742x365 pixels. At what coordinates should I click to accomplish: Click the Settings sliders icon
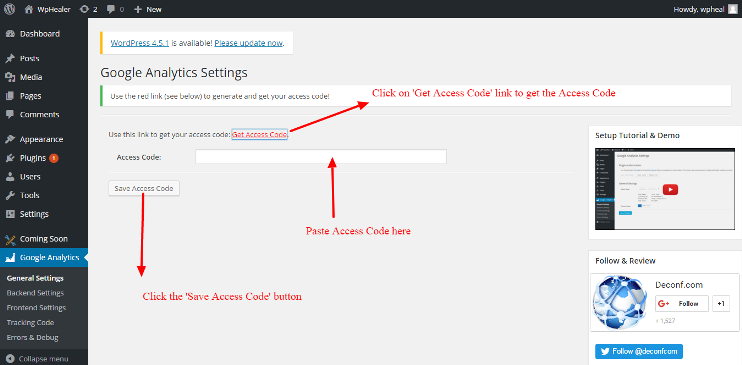click(x=10, y=214)
